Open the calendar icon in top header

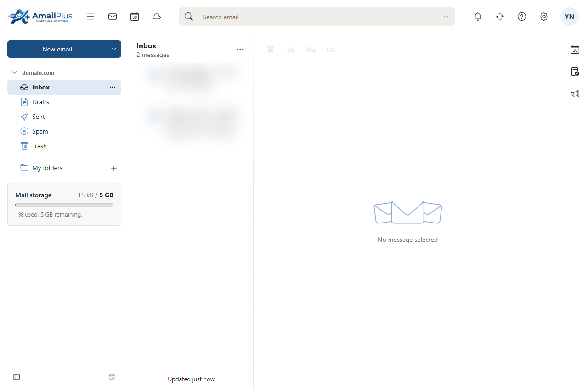(135, 17)
